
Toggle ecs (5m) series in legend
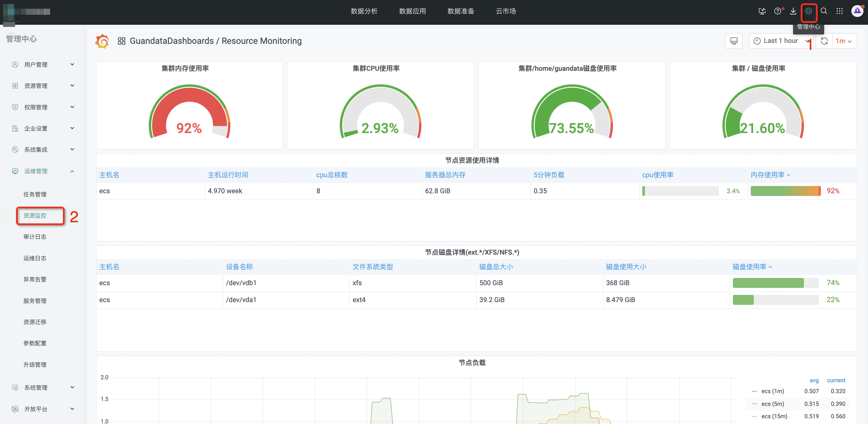coord(772,404)
